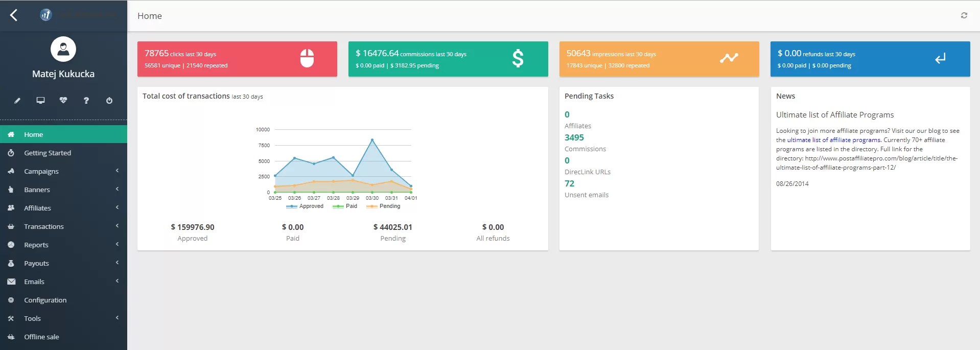Refresh the Home page with the reload icon
The width and height of the screenshot is (980, 350).
(964, 15)
